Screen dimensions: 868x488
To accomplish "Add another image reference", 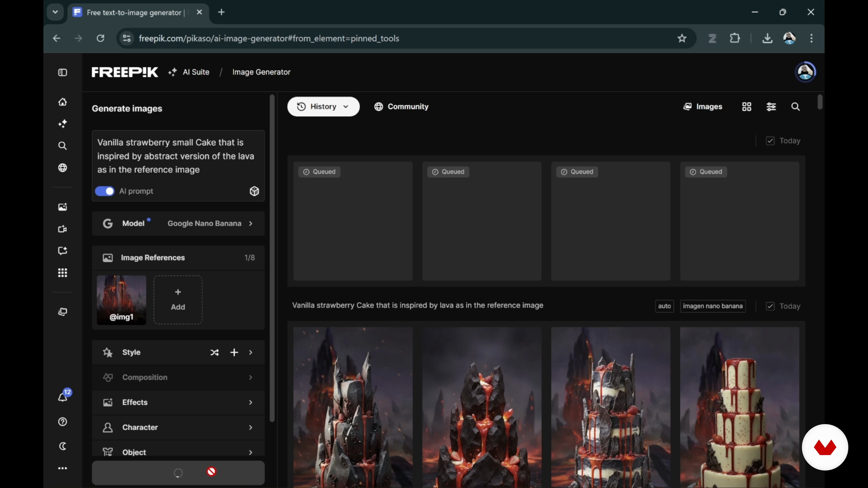I will pos(178,300).
